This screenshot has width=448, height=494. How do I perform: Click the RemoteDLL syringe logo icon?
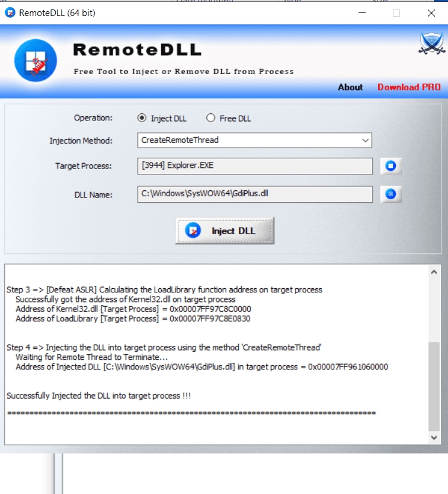click(36, 60)
